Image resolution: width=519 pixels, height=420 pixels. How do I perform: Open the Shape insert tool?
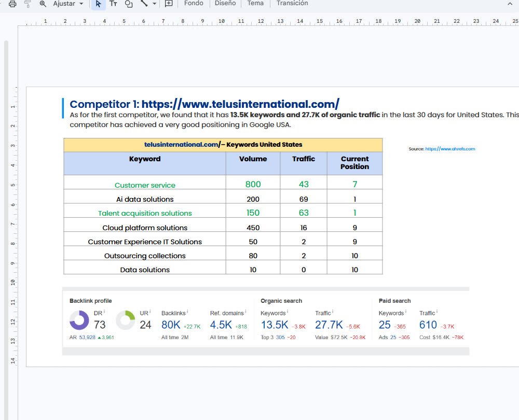(x=129, y=4)
